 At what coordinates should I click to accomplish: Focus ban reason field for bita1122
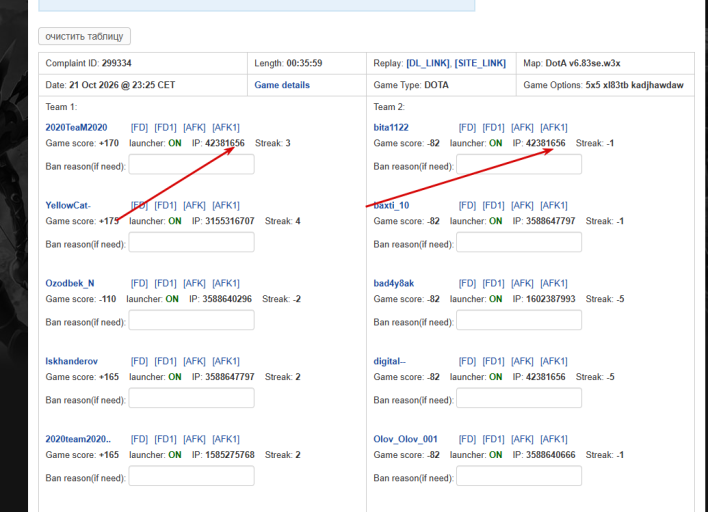(x=519, y=164)
